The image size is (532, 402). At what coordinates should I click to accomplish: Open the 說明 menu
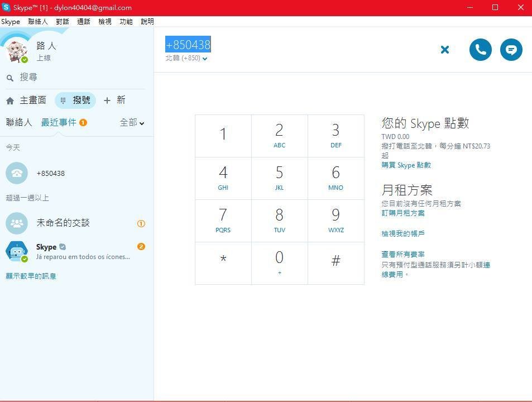point(147,22)
